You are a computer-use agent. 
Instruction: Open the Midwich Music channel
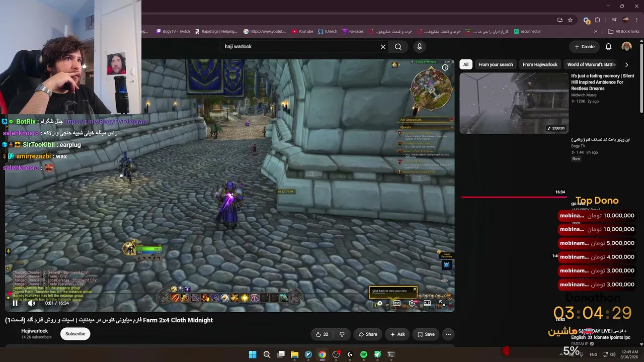[x=584, y=95]
